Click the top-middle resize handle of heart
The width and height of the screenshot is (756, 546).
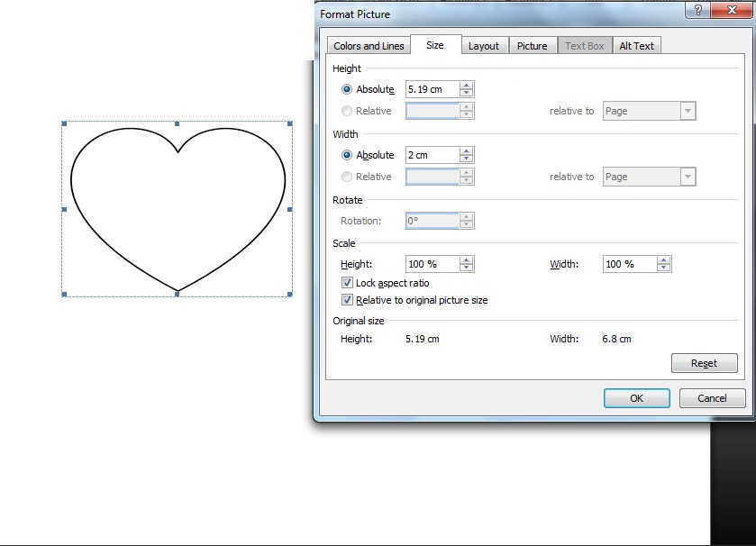(177, 123)
